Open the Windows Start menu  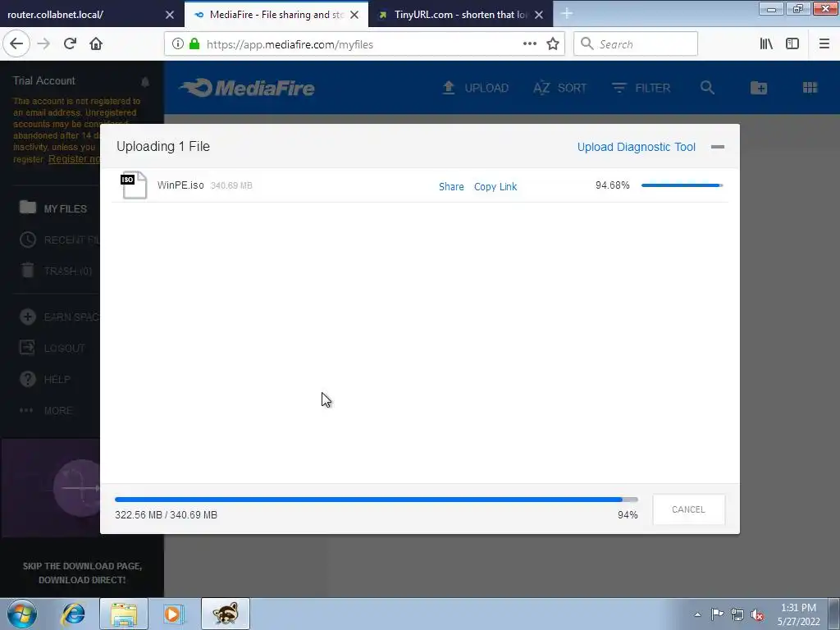(x=22, y=614)
